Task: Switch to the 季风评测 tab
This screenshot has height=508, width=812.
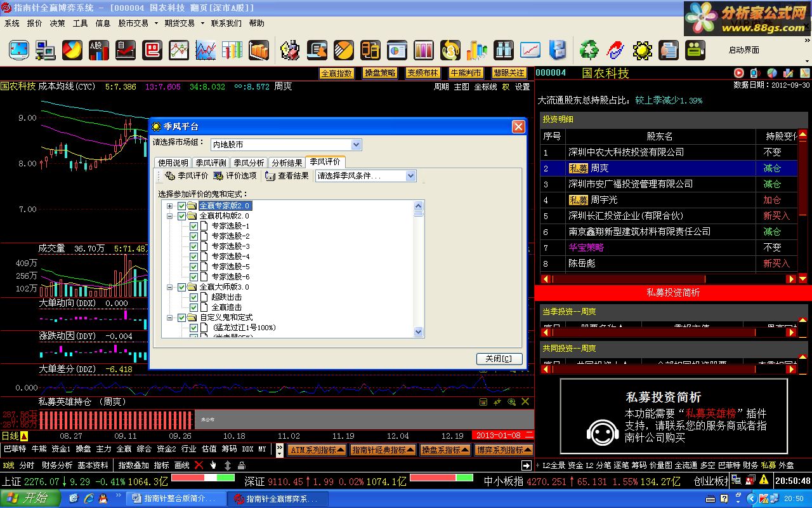Action: [211, 163]
